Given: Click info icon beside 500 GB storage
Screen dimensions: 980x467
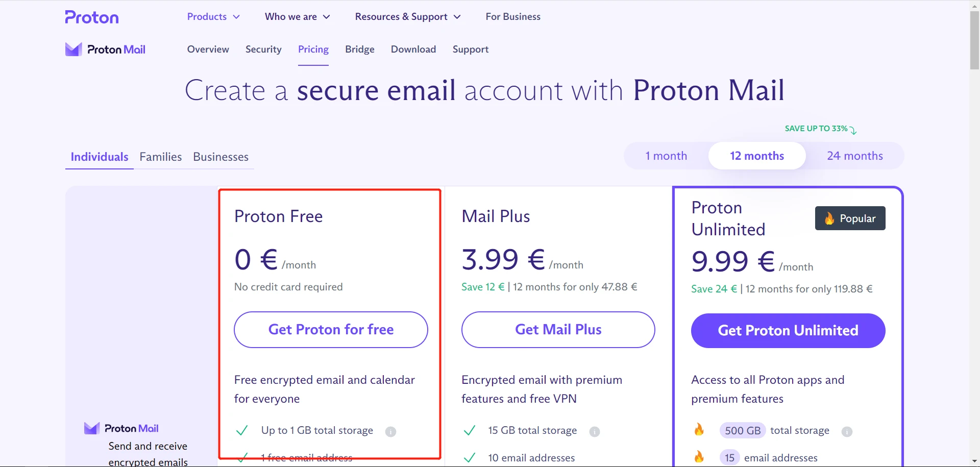Looking at the screenshot, I should [x=847, y=432].
